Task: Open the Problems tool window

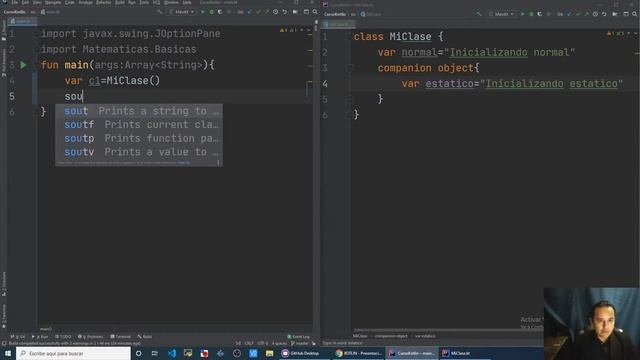Action: [x=90, y=337]
